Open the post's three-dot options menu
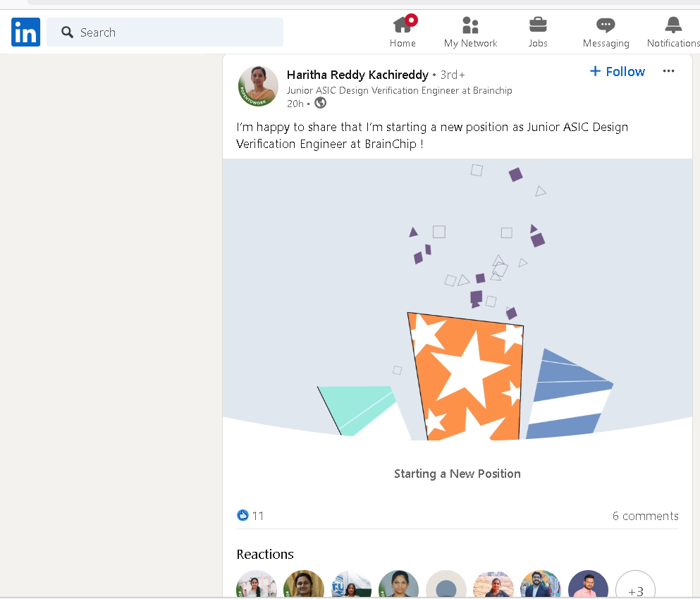The image size is (700, 599). (668, 71)
